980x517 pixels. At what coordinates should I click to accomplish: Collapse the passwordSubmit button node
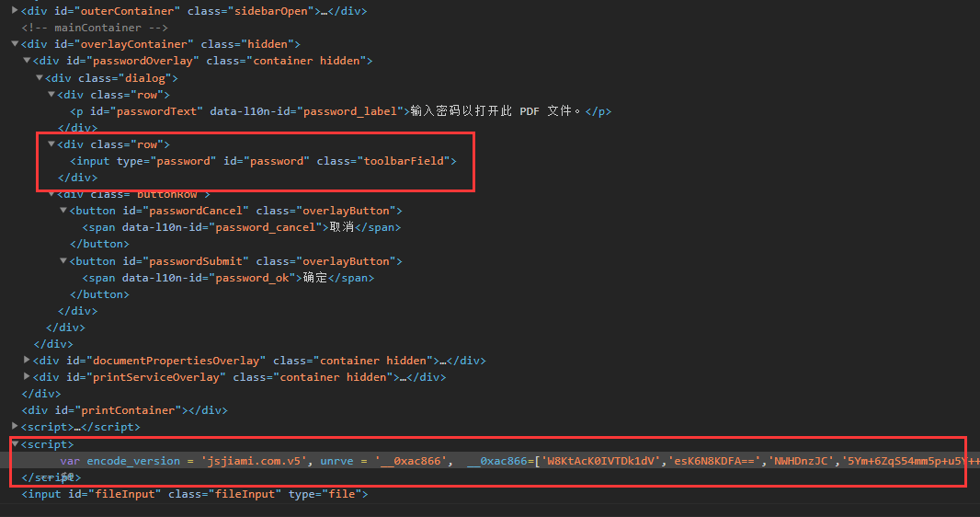coord(63,260)
